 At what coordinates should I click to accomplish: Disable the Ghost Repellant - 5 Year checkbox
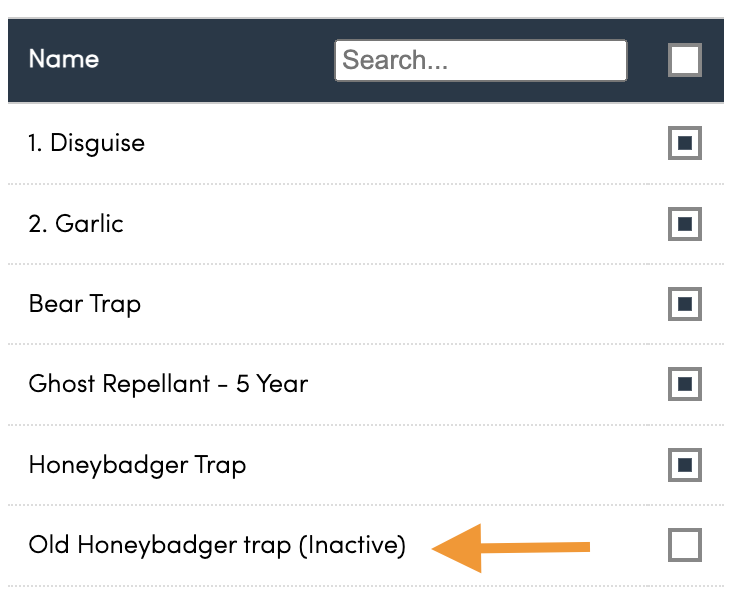(685, 384)
